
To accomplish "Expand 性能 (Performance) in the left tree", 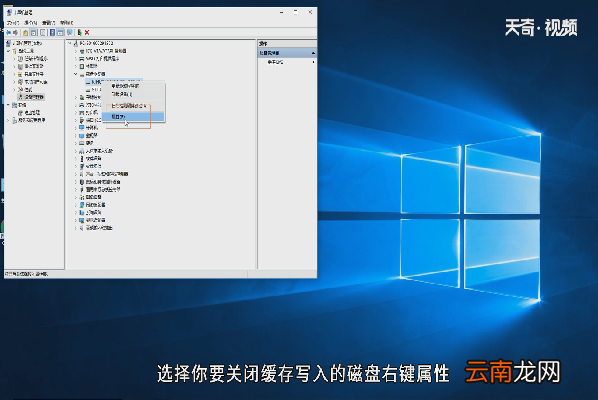I will 14,90.
